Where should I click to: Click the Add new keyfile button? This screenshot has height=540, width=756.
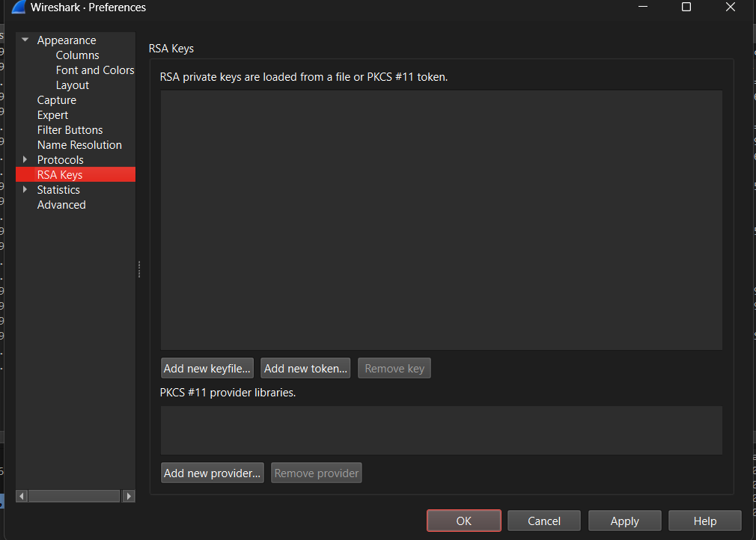pyautogui.click(x=207, y=369)
